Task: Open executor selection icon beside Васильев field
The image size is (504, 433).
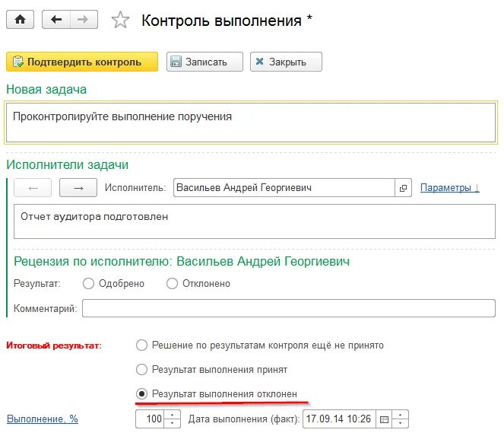Action: point(404,188)
